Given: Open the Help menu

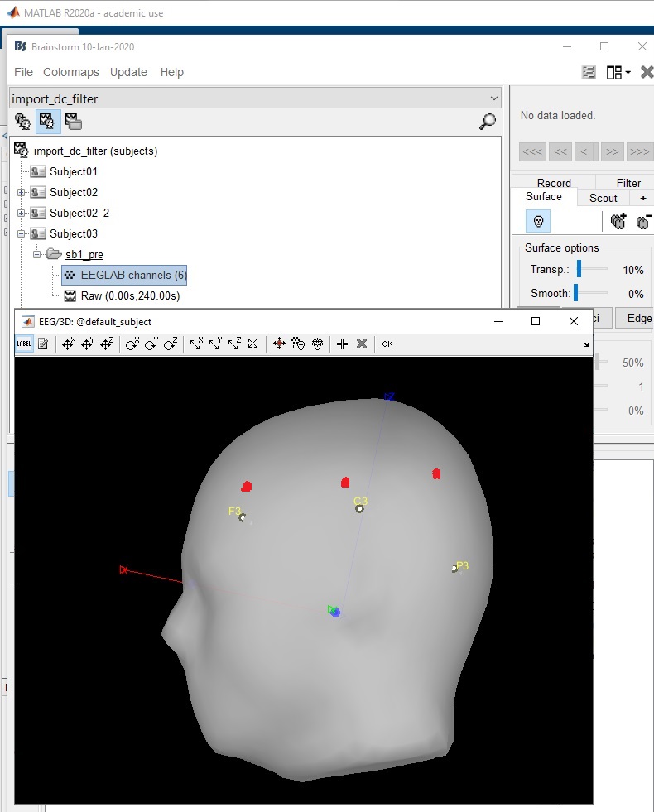Looking at the screenshot, I should [172, 72].
